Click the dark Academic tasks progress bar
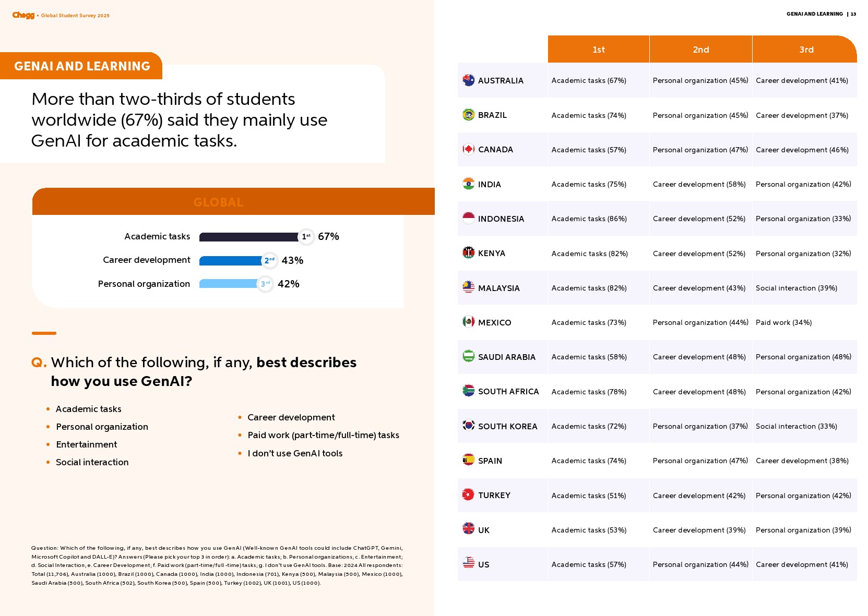 pos(248,237)
